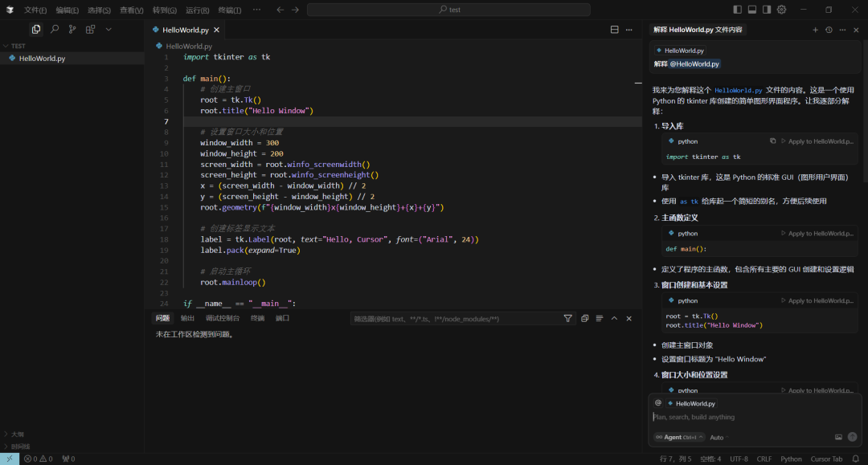Close the bottom panel
The height and width of the screenshot is (465, 868).
[x=628, y=319]
